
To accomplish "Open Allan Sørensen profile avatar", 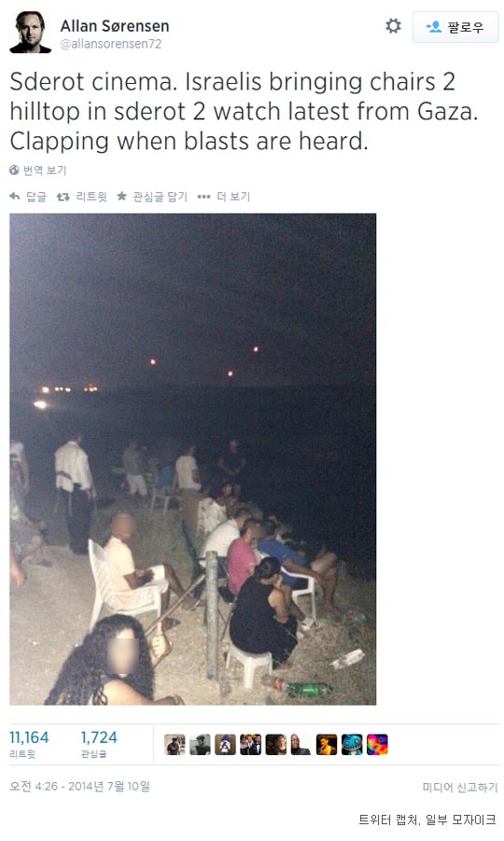I will coord(30,32).
